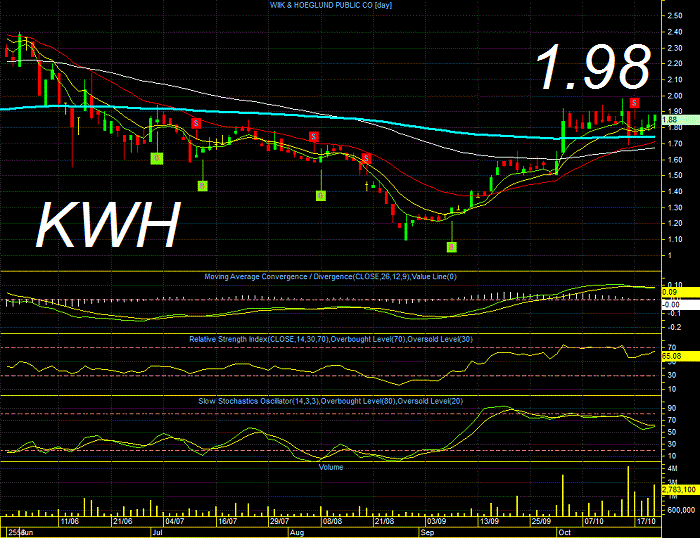This screenshot has height=538, width=700.
Task: Click the 17/10 date label
Action: (x=646, y=521)
